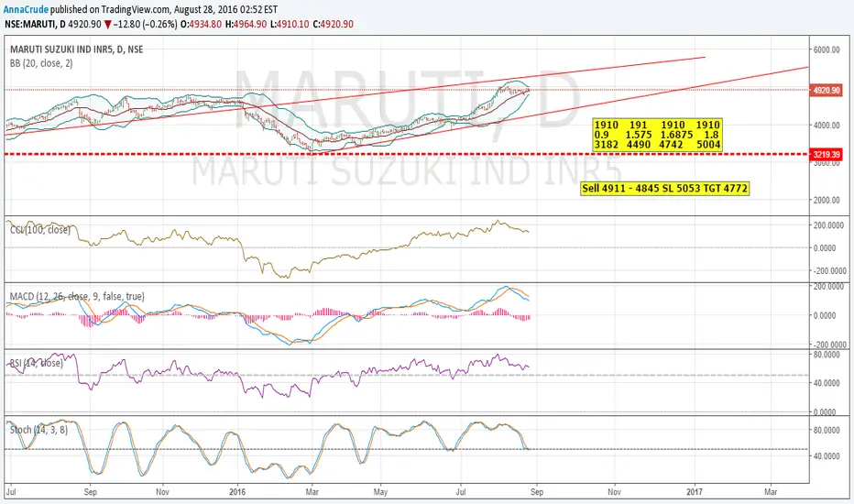Screen dimensions: 854x504
Task: Click the 4000.00 price axis label
Action: [827, 125]
